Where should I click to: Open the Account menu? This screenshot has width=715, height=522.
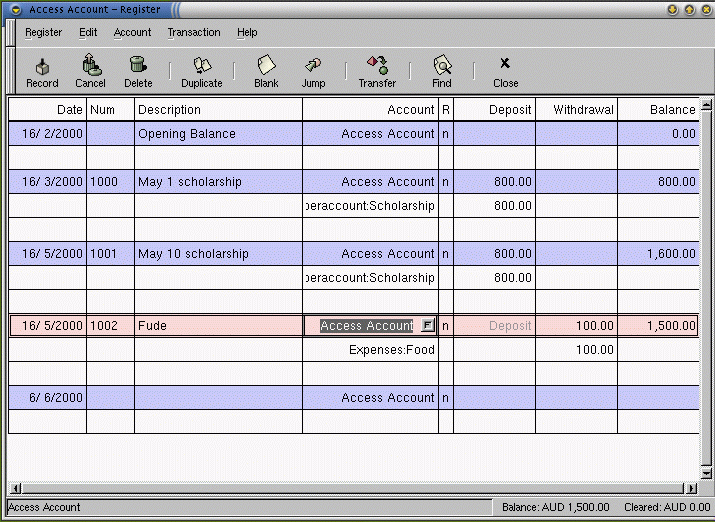point(132,32)
